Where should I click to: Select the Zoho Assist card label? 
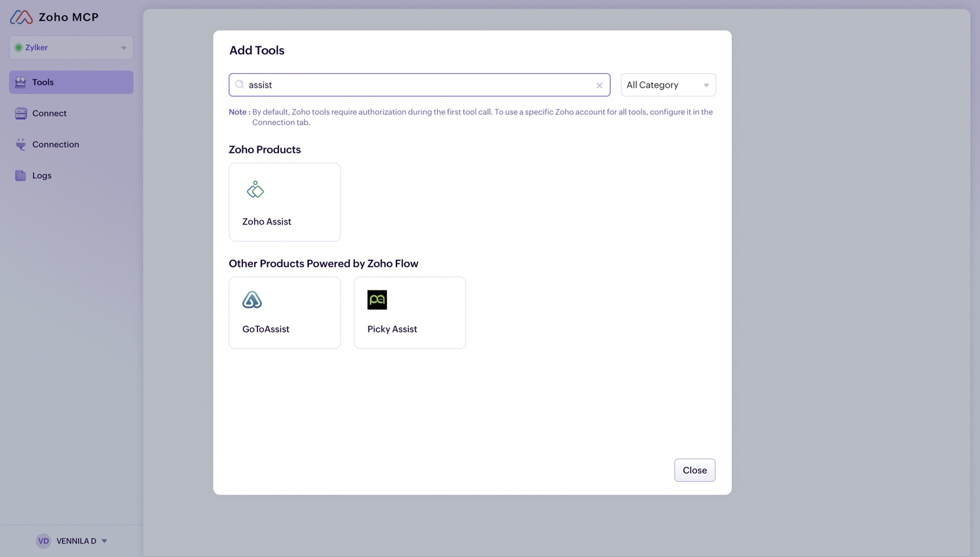click(x=267, y=221)
